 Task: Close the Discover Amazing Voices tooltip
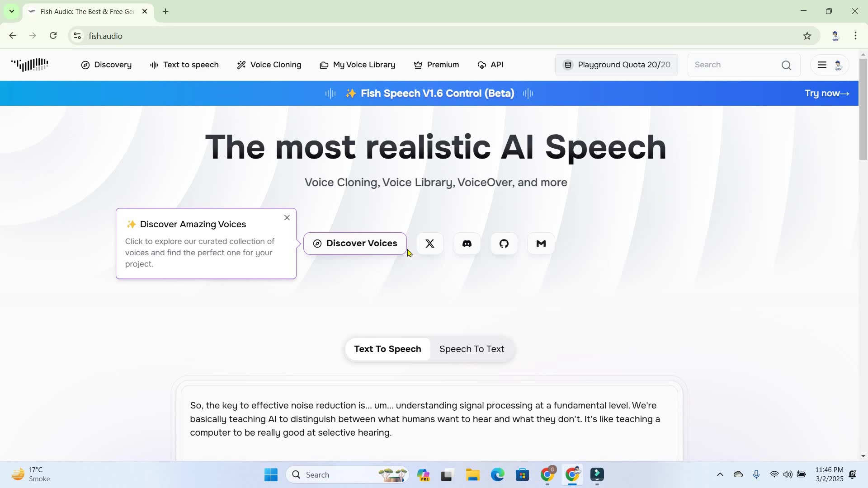[287, 218]
